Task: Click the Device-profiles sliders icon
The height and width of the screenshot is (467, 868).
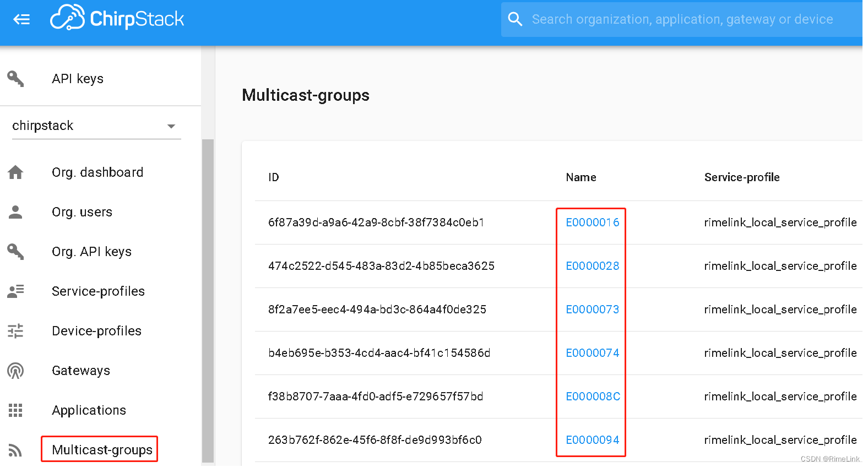Action: click(x=15, y=331)
